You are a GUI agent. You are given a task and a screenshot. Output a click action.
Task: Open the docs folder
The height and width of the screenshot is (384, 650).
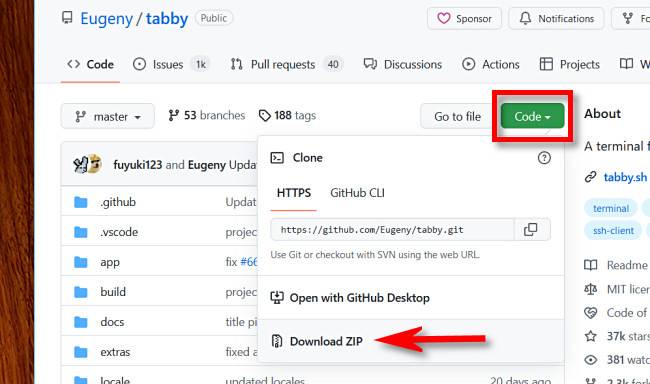point(112,322)
